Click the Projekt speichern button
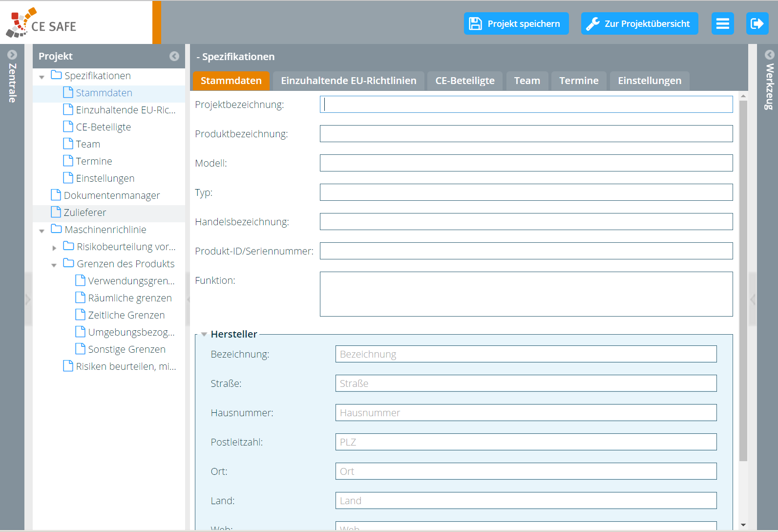This screenshot has height=532, width=778. coord(516,23)
